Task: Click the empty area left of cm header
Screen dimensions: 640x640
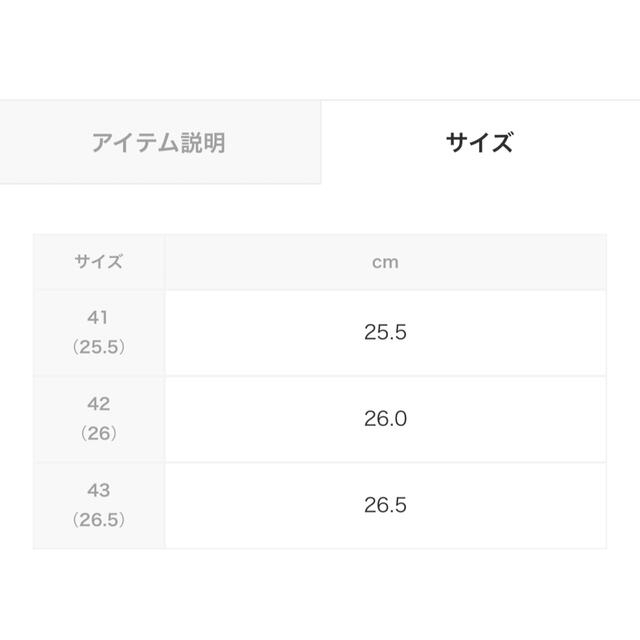Action: coord(265,262)
